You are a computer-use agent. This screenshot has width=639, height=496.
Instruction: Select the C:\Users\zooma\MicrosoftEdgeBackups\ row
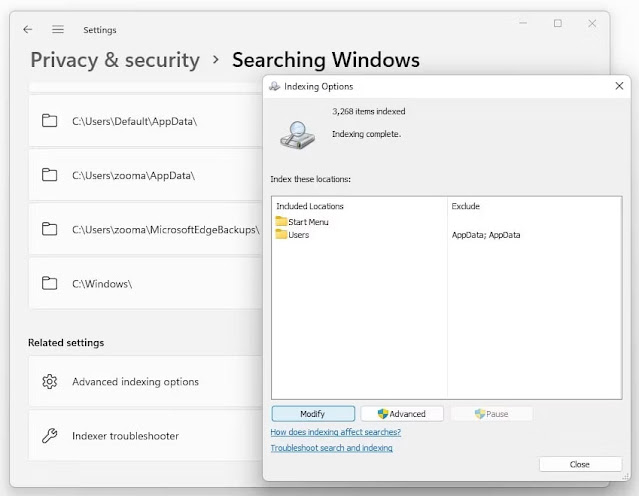(145, 229)
